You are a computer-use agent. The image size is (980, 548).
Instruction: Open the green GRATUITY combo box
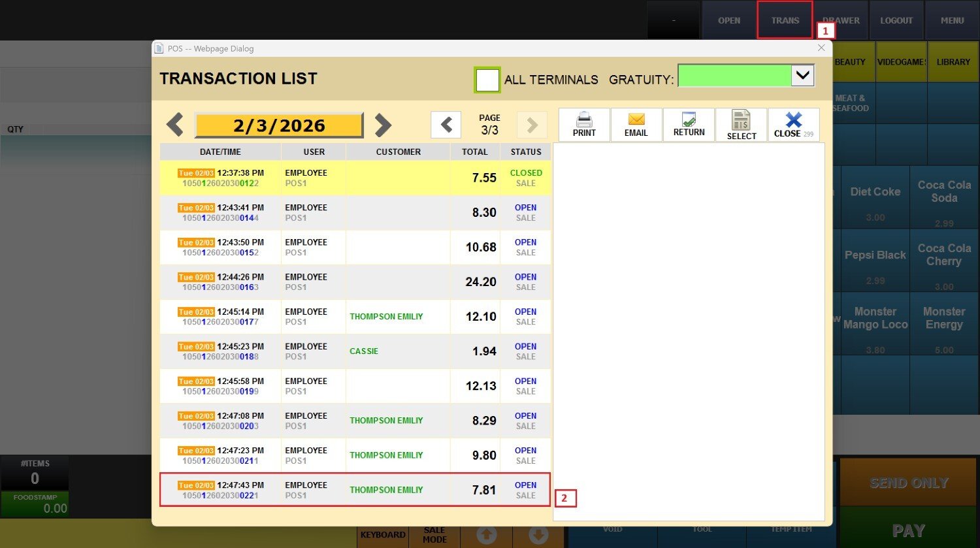pos(734,76)
